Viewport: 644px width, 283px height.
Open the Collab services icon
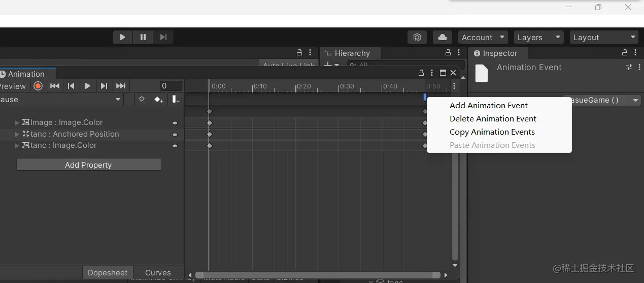(x=417, y=37)
